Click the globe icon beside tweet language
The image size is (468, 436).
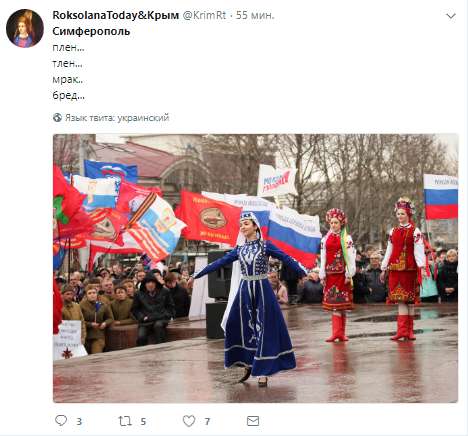[x=57, y=117]
